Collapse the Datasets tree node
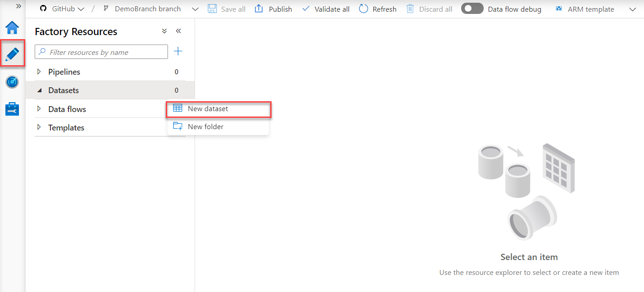Image resolution: width=644 pixels, height=292 pixels. tap(39, 90)
